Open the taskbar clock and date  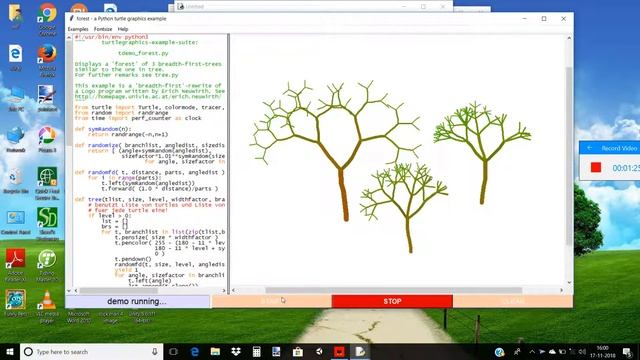(x=602, y=351)
